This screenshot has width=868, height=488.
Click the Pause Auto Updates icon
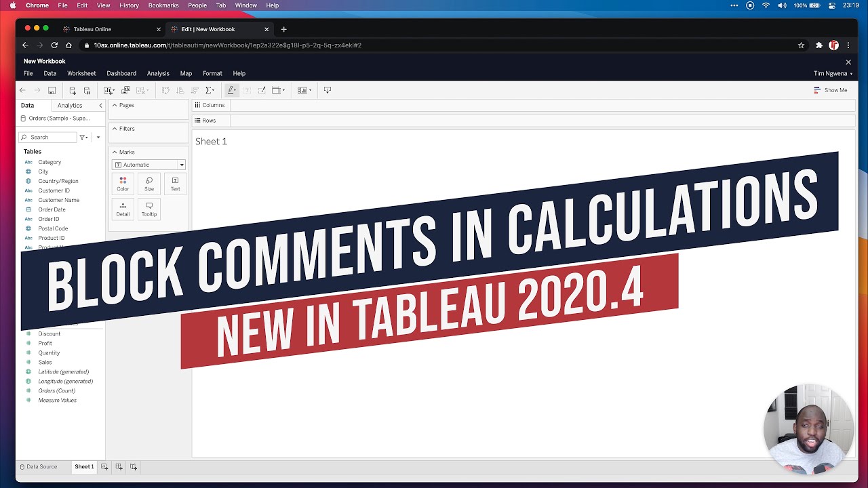(x=87, y=90)
